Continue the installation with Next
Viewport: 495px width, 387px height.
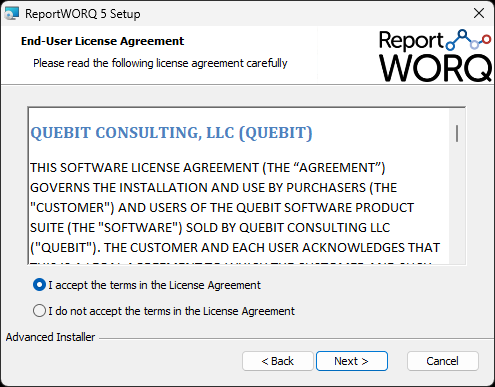point(352,361)
